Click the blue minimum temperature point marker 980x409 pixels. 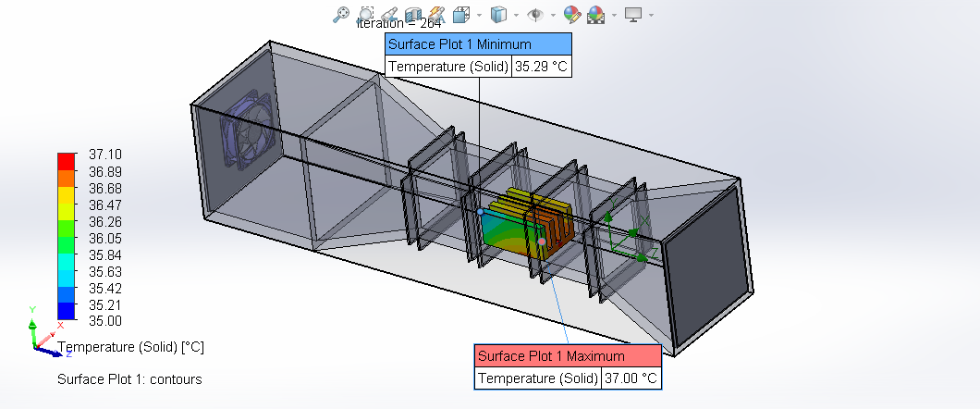click(480, 212)
